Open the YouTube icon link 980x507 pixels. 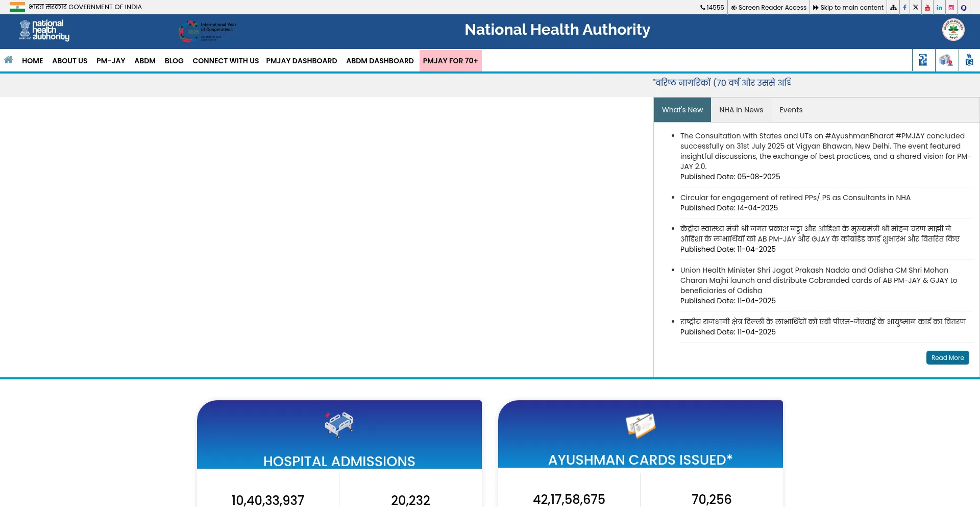[927, 8]
